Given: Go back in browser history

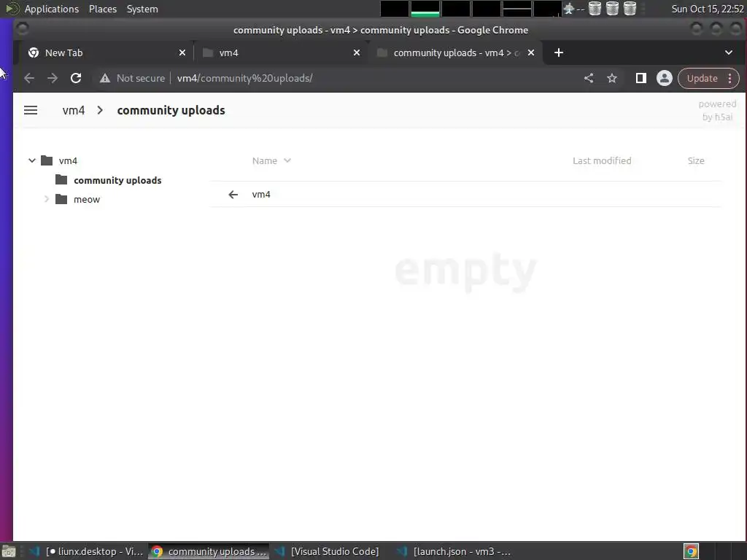Looking at the screenshot, I should pos(29,78).
